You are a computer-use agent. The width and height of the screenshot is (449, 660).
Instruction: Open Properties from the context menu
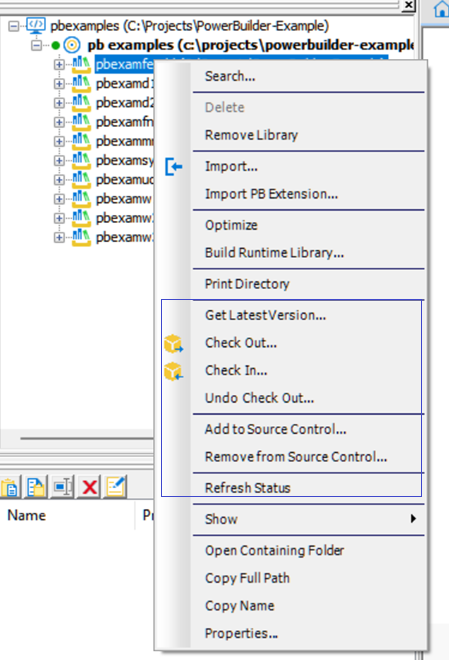241,633
